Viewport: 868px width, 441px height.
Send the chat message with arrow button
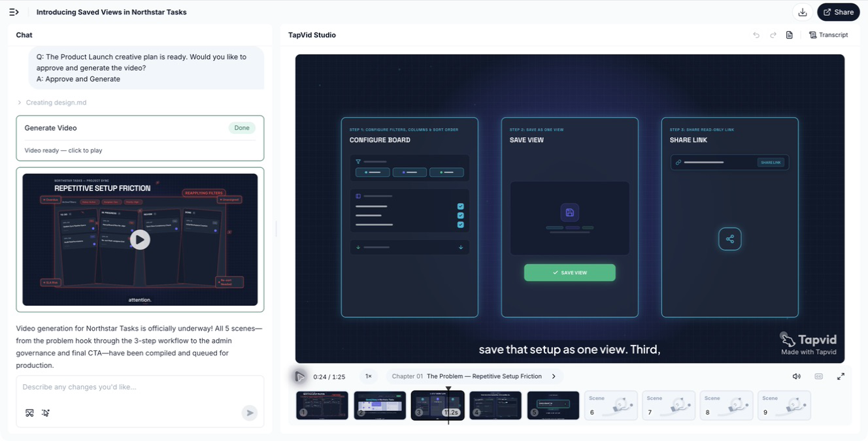click(249, 413)
